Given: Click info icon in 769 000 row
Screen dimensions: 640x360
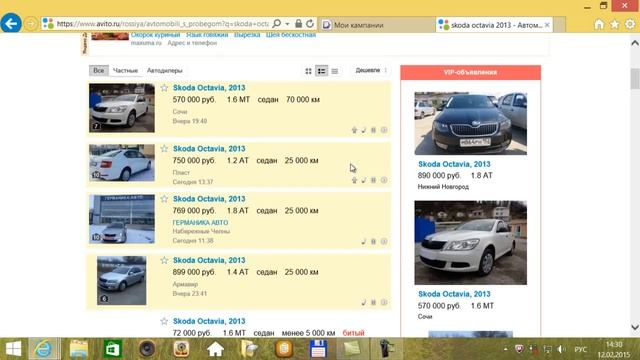Looking at the screenshot, I should [x=384, y=241].
